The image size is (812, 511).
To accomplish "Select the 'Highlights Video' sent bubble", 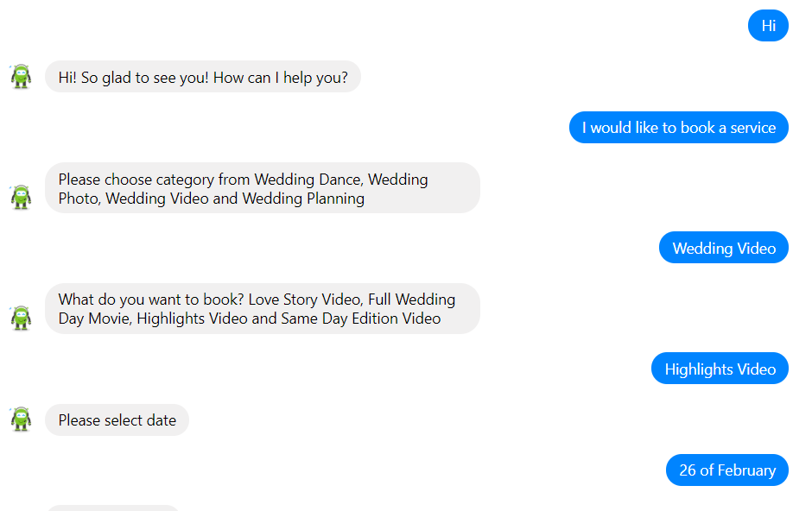I will [720, 369].
